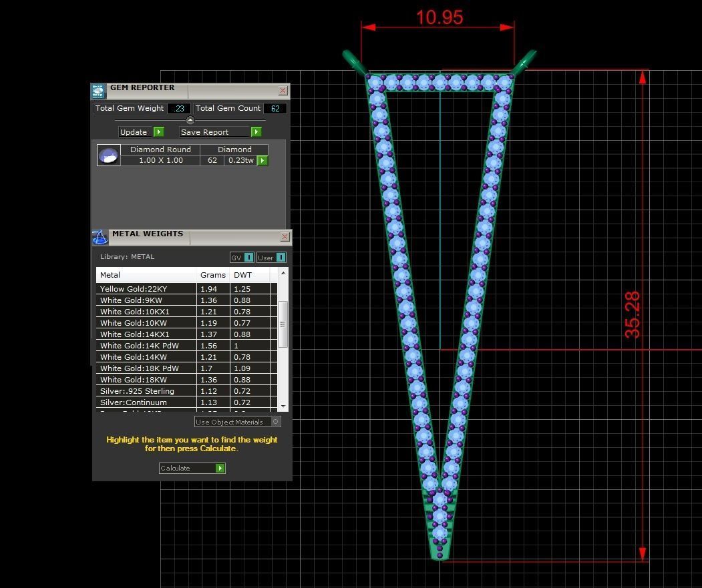The image size is (702, 588).
Task: Click the 1.25 DWT cell
Action: 250,288
